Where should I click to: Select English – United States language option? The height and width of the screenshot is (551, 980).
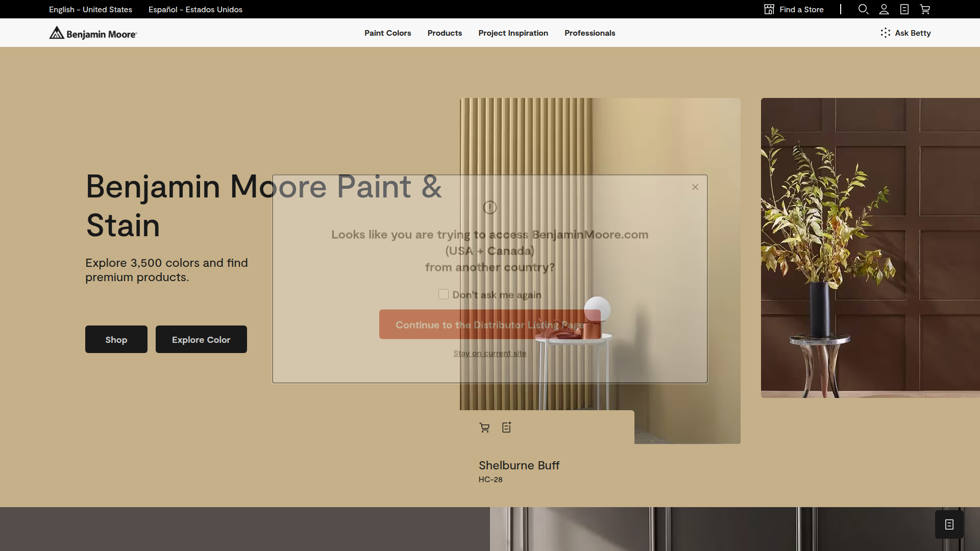coord(90,9)
